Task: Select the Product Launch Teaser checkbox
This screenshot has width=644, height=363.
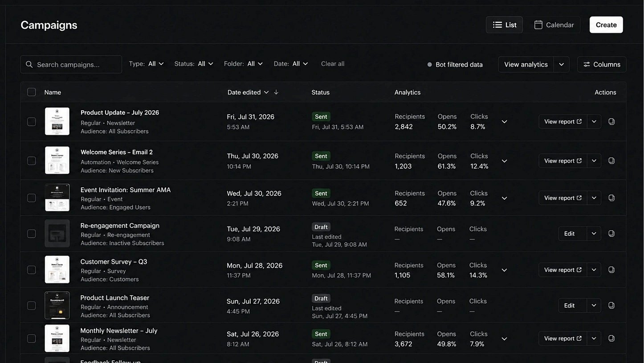Action: tap(32, 305)
